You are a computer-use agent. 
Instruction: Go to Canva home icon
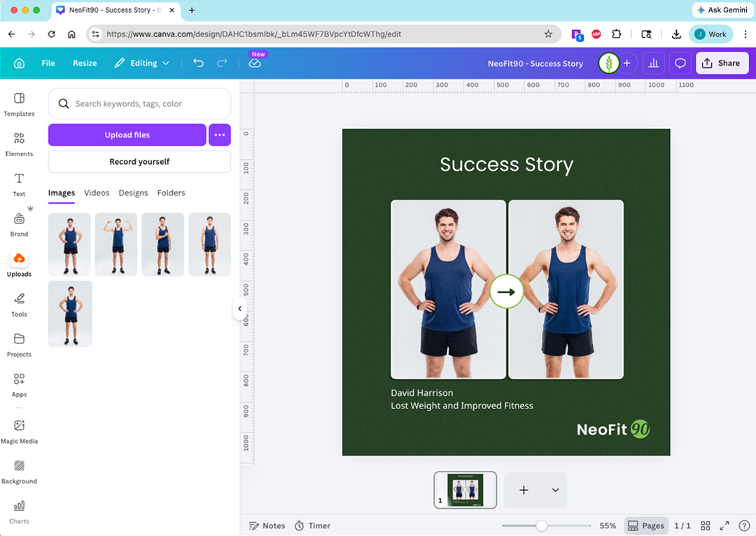19,63
